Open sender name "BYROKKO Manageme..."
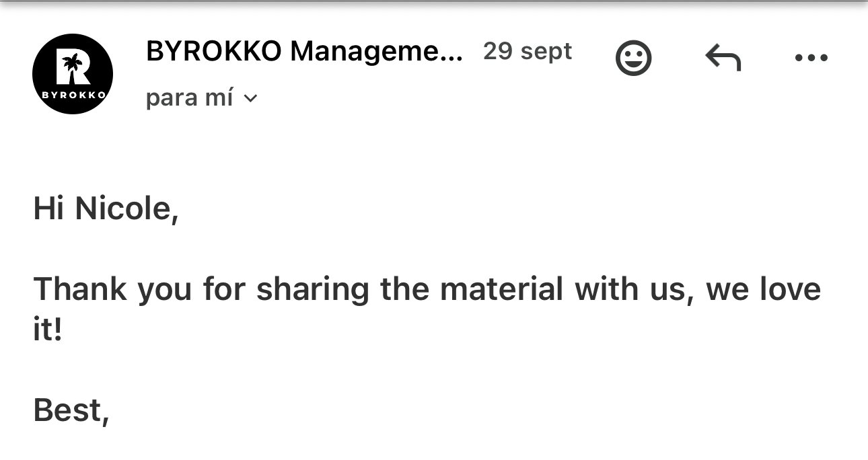Viewport: 868px width, 460px height. [304, 51]
